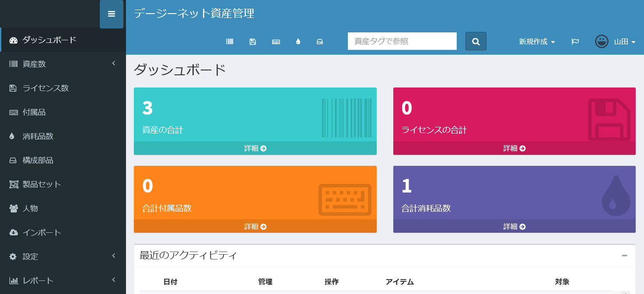The height and width of the screenshot is (294, 644).
Task: Click the hard drive components icon in navbar
Action: (x=320, y=42)
